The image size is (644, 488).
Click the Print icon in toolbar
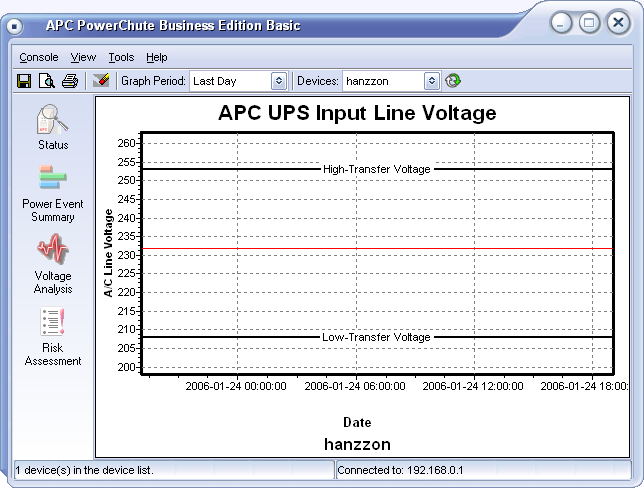(x=70, y=81)
